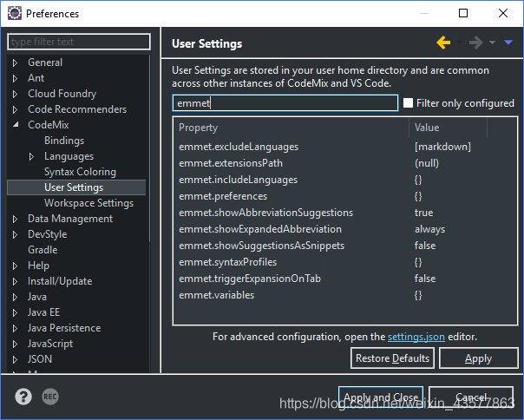
Task: Click the forward navigation arrow
Action: (475, 43)
